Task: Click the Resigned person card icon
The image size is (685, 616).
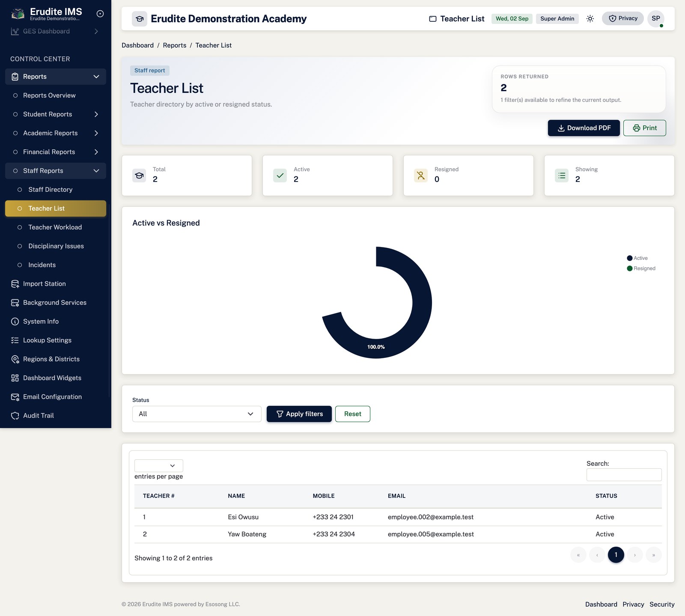Action: pyautogui.click(x=421, y=176)
